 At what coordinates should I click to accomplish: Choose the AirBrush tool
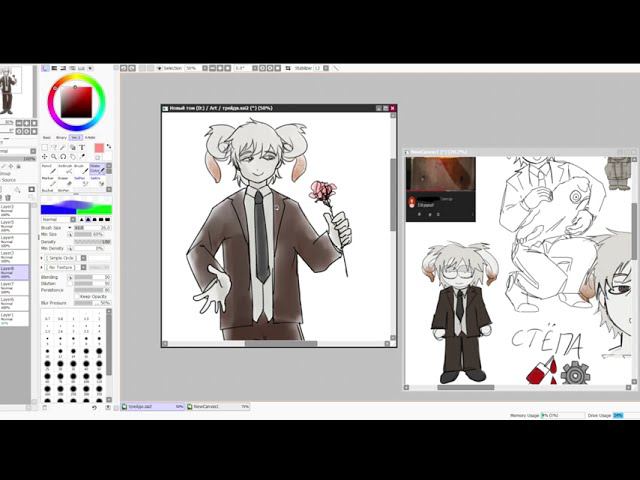(x=64, y=169)
